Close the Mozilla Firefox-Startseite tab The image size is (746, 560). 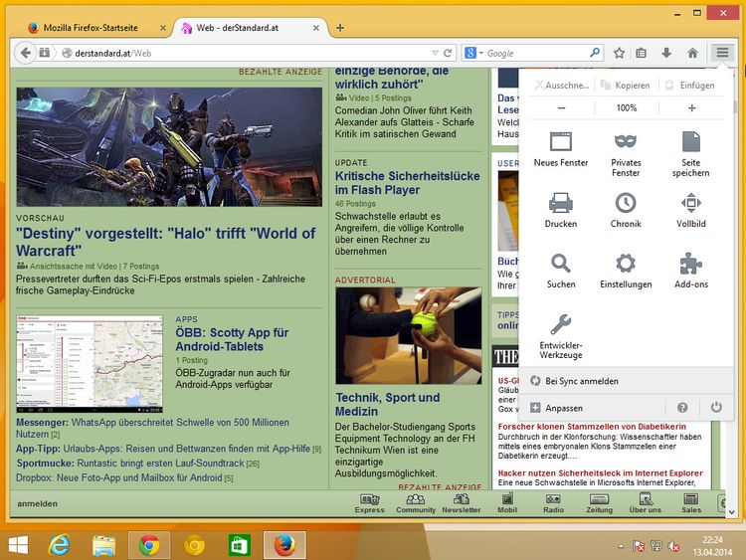163,28
